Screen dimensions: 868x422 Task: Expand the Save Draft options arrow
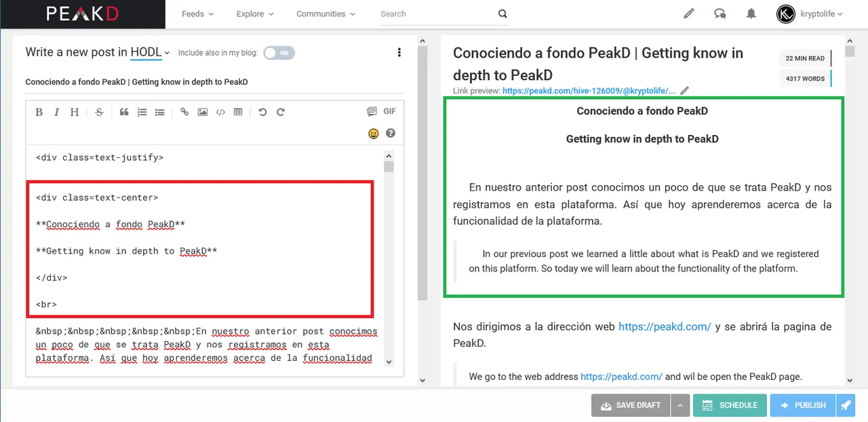point(679,405)
